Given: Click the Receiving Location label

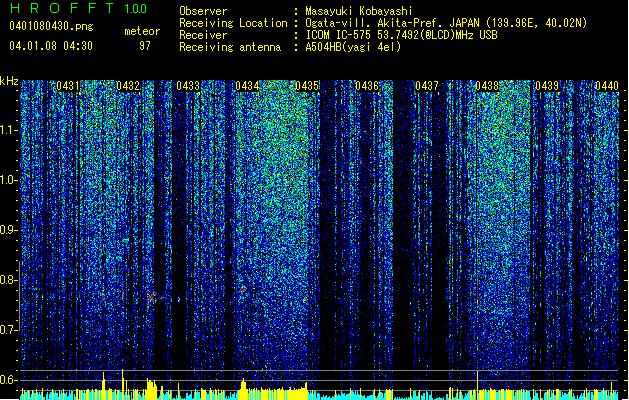Looking at the screenshot, I should coord(233,23).
